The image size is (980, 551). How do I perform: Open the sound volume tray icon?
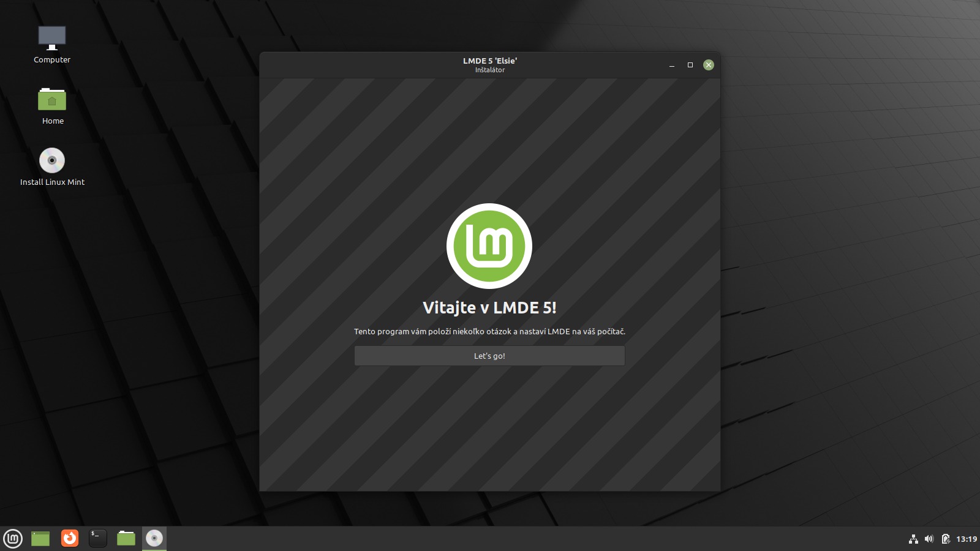click(929, 539)
